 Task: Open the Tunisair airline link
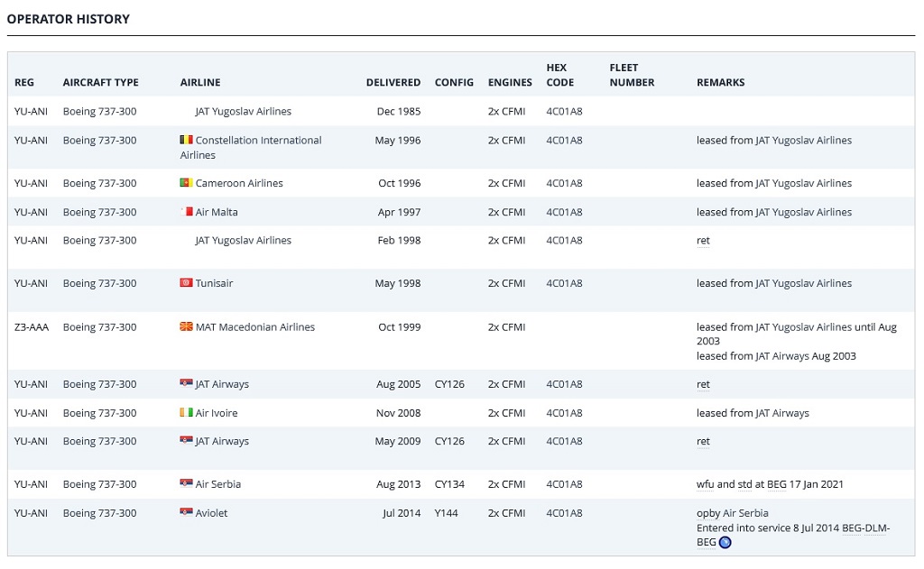215,283
